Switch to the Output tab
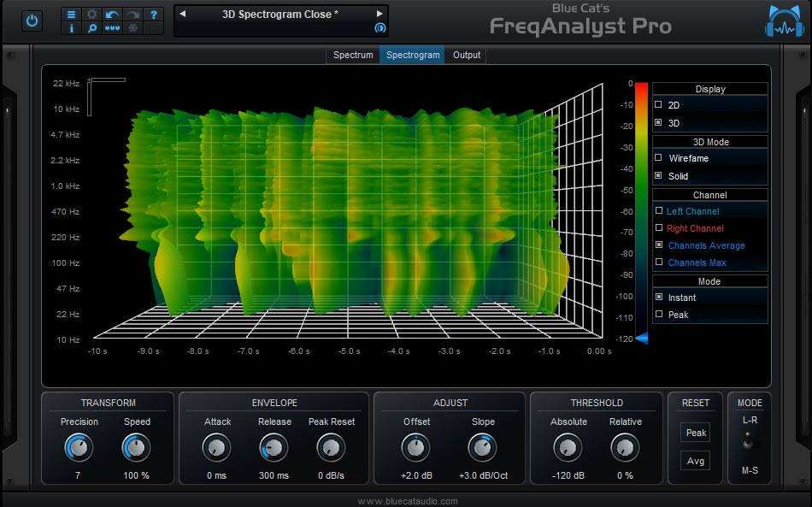 (x=466, y=55)
